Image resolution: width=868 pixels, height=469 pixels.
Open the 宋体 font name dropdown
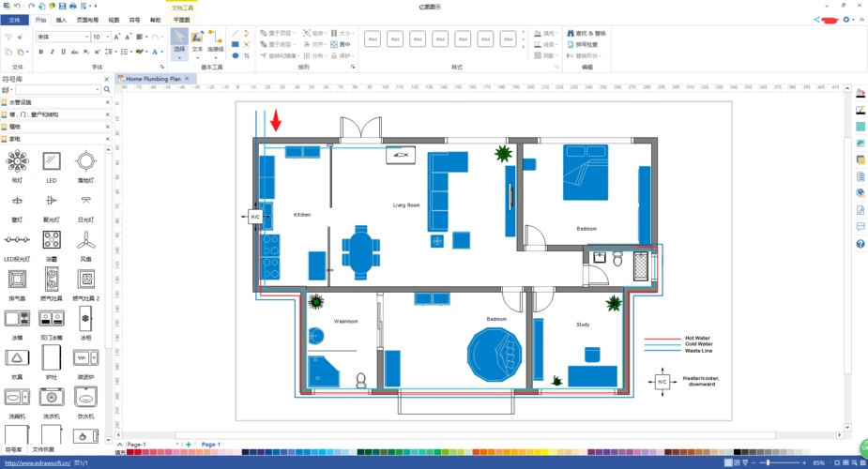[x=86, y=37]
